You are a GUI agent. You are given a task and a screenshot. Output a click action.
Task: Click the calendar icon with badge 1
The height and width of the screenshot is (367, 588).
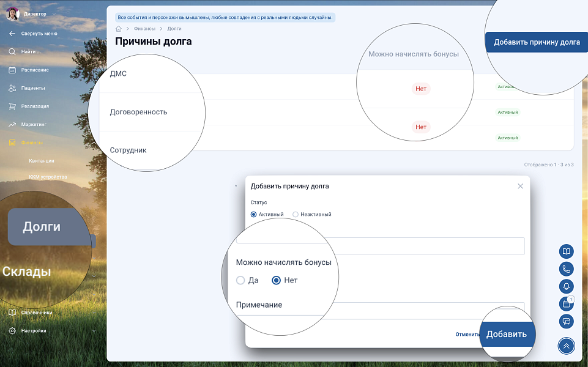(566, 303)
